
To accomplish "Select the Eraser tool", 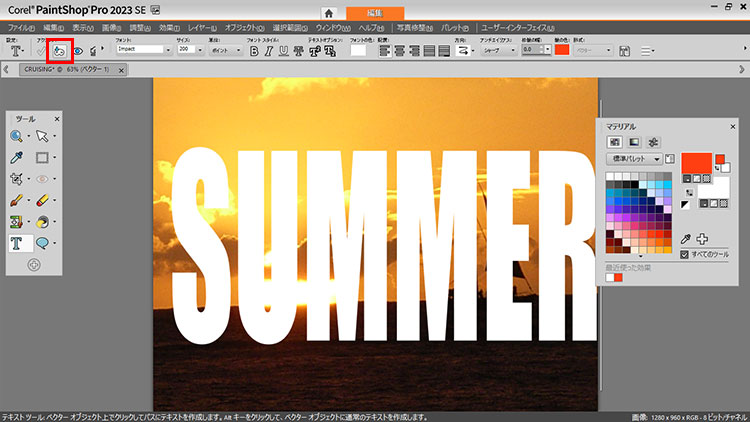I will pyautogui.click(x=43, y=200).
